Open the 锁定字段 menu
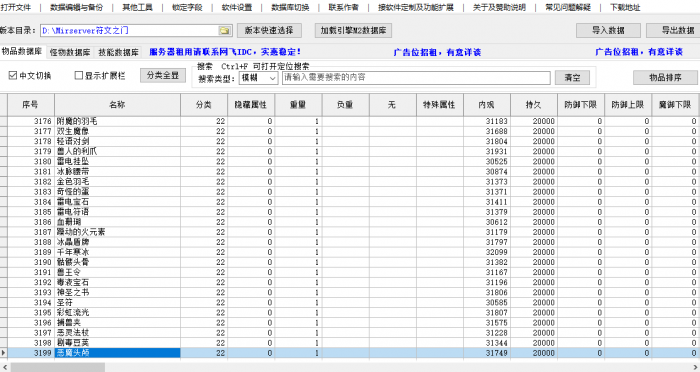700x372 pixels. (187, 7)
